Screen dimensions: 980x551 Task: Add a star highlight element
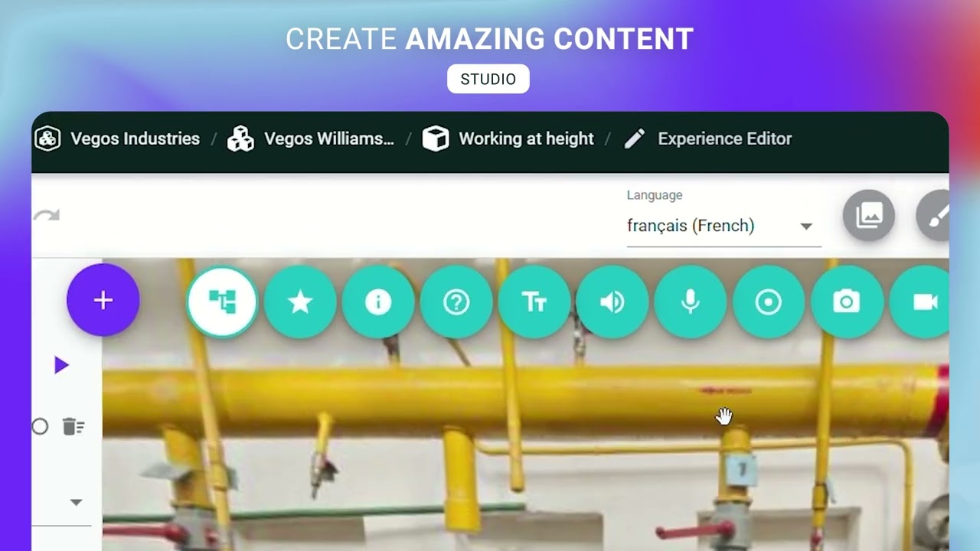coord(300,302)
